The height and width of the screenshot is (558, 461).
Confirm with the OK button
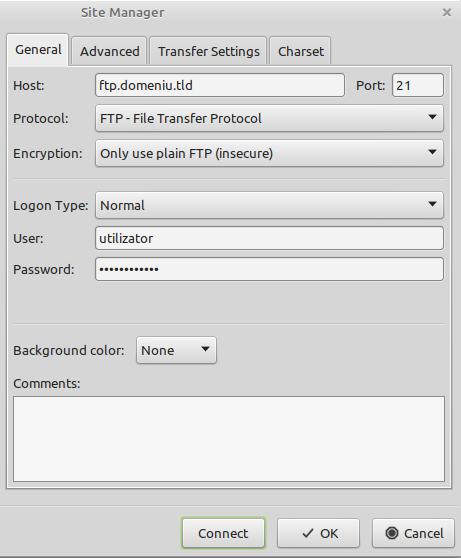(x=318, y=533)
